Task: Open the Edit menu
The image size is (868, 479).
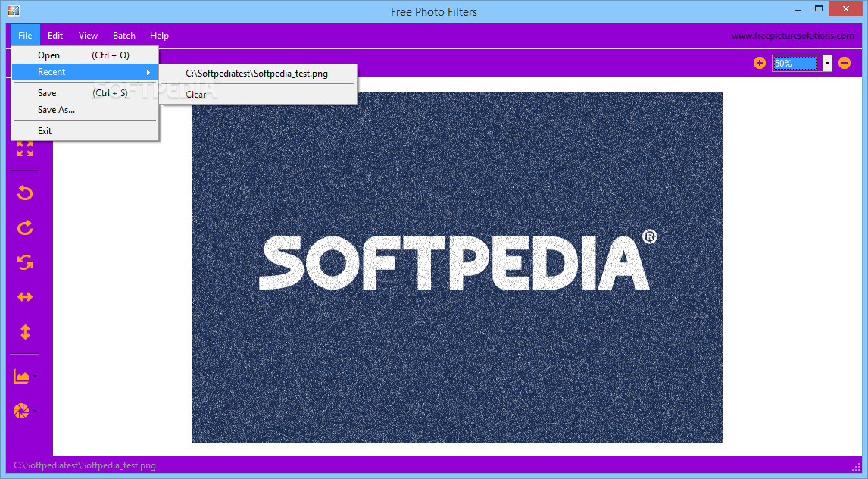Action: tap(55, 36)
